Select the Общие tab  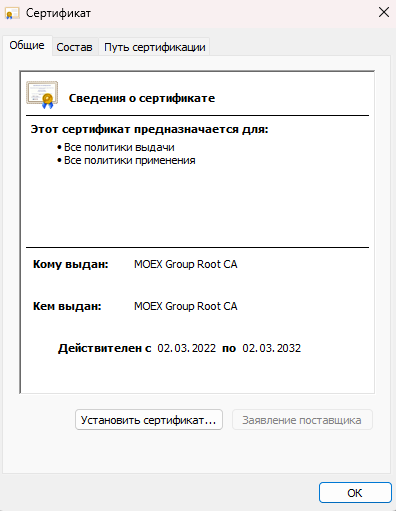[27, 45]
